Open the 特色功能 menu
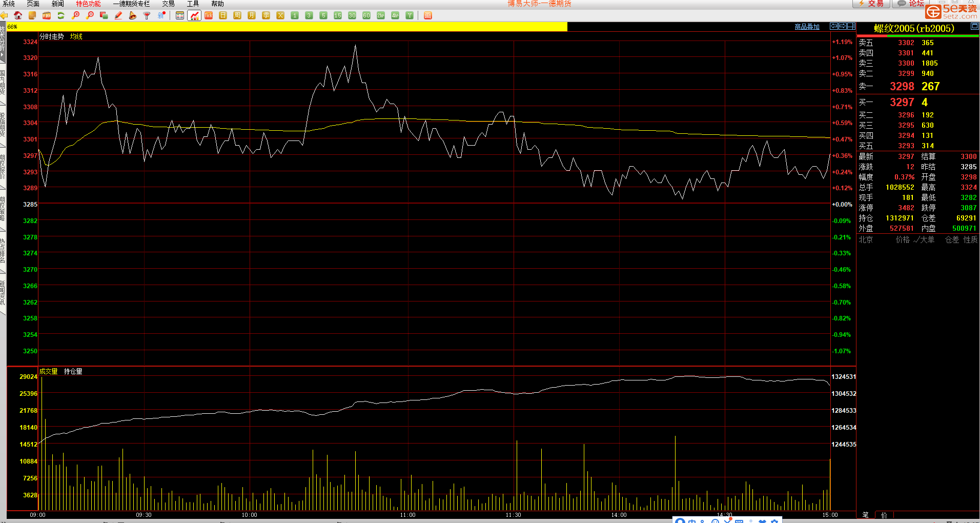Screen dimensions: 980x523 click(x=88, y=4)
